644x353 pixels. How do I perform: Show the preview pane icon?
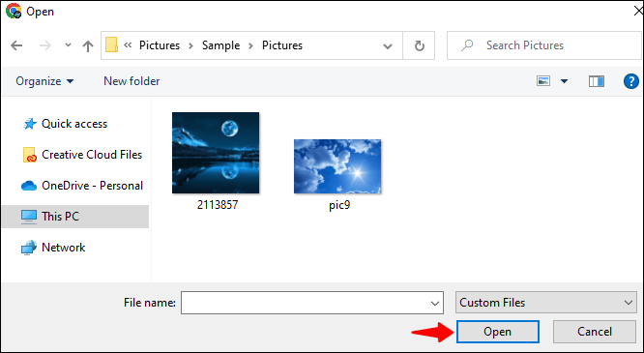(597, 81)
